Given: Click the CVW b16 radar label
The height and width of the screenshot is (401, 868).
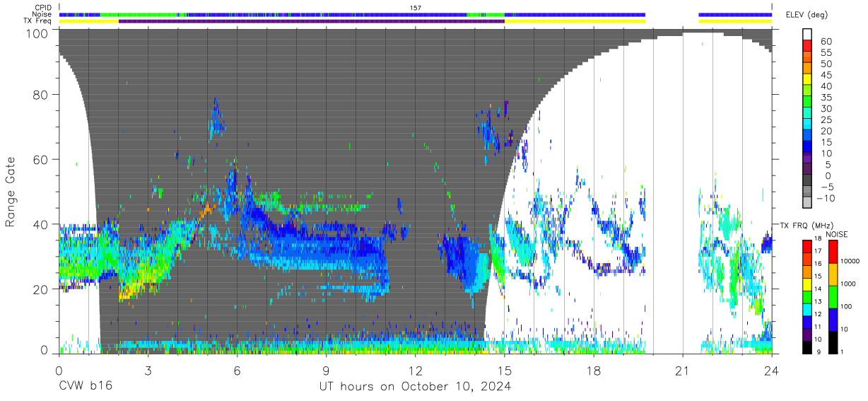Looking at the screenshot, I should click(x=86, y=387).
